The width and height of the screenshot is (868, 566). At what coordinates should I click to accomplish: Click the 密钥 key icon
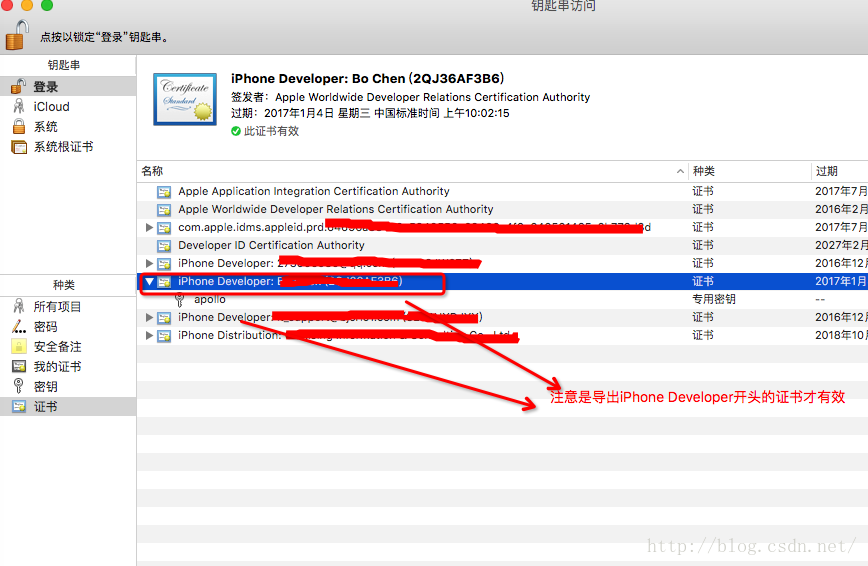(19, 386)
